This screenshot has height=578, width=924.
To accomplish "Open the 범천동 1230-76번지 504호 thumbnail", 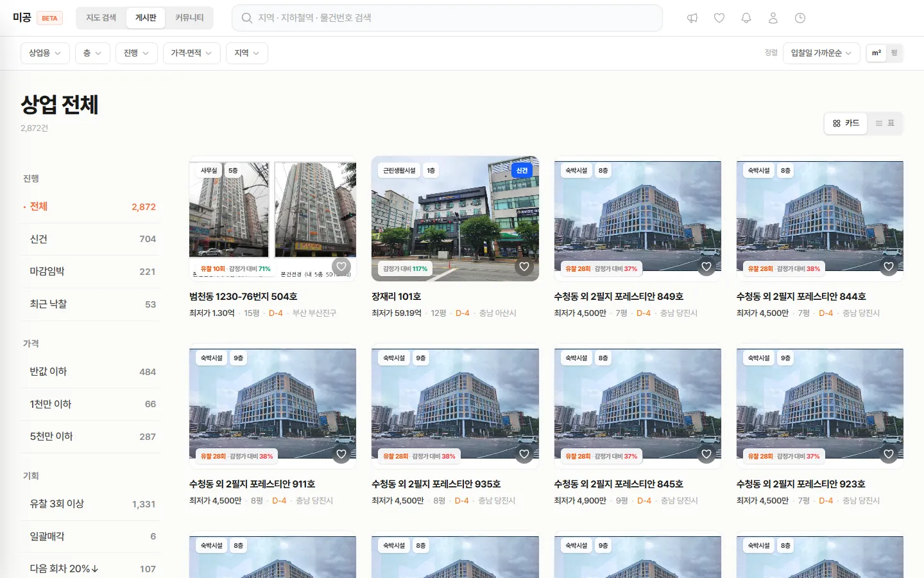I will [x=273, y=218].
